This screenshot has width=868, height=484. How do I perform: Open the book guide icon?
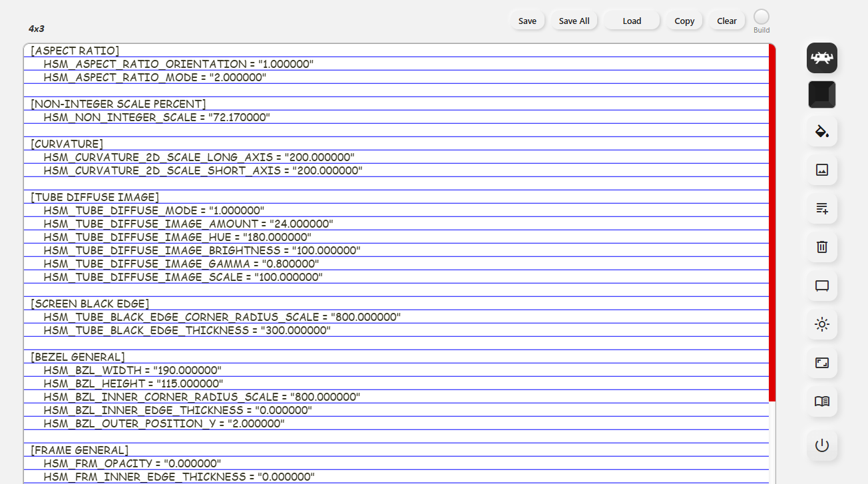pyautogui.click(x=821, y=401)
